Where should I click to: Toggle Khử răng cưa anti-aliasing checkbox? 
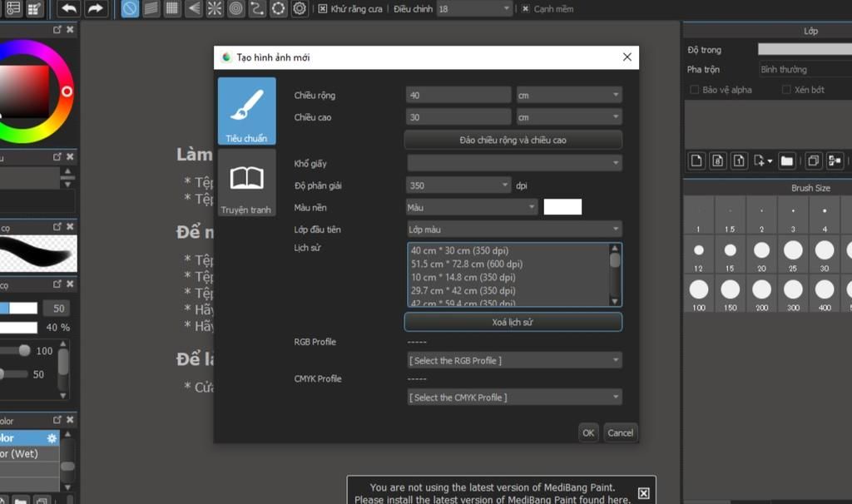(x=322, y=8)
